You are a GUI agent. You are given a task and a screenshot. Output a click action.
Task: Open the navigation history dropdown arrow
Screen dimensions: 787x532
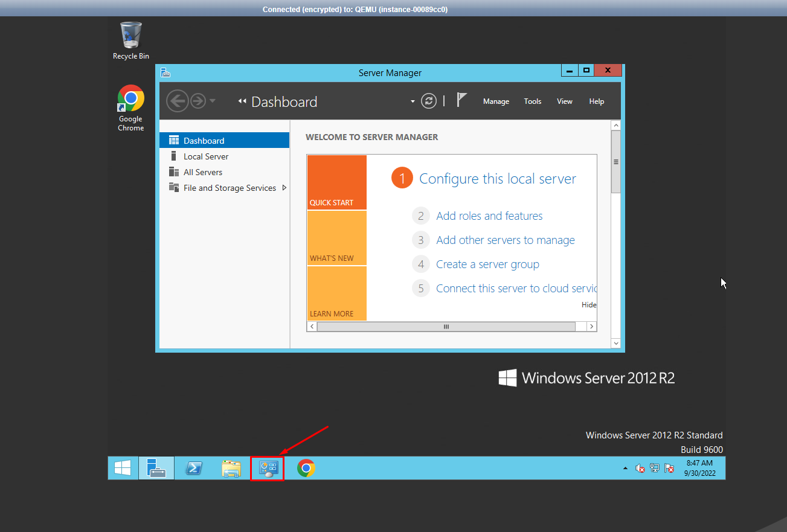coord(213,101)
